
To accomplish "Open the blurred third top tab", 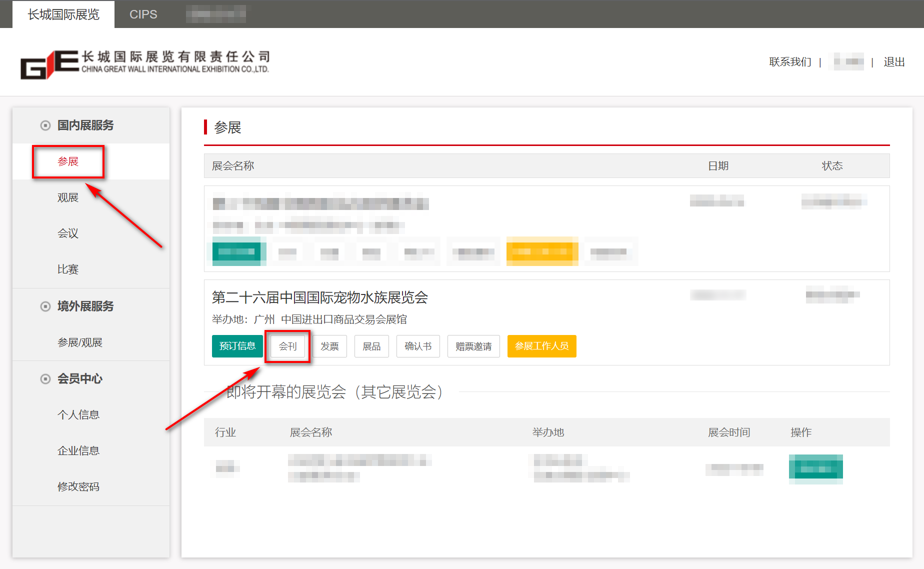I will pyautogui.click(x=216, y=14).
